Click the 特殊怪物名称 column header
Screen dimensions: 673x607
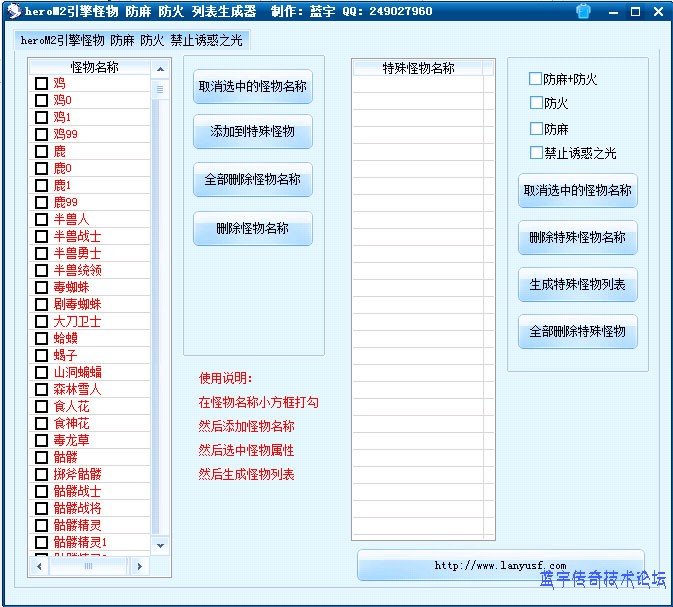coord(418,68)
